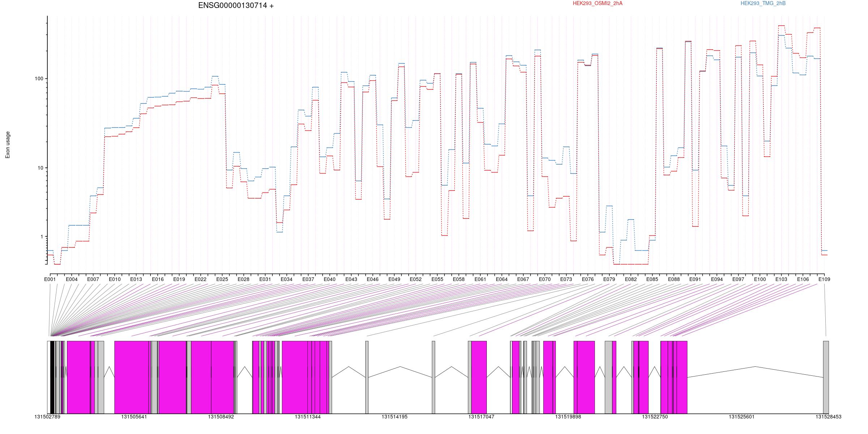
Task: Click the y-axis tick value 100
Action: click(39, 79)
